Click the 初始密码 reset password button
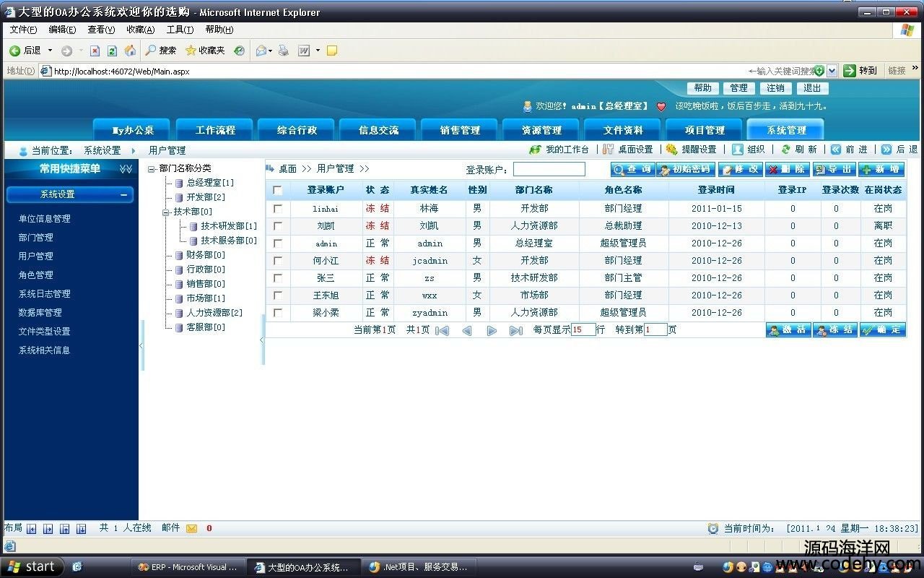The image size is (924, 578). [x=685, y=169]
